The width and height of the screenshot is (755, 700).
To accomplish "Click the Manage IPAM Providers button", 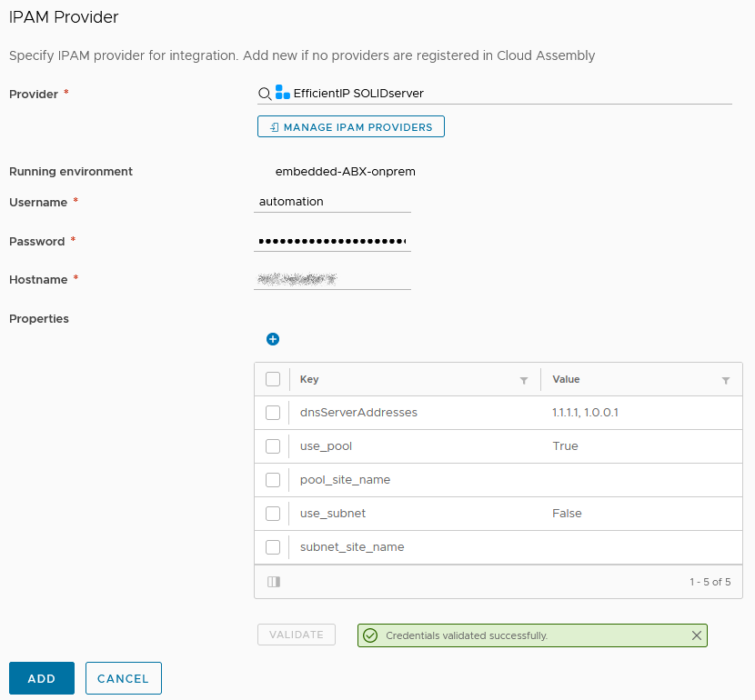I will 351,126.
